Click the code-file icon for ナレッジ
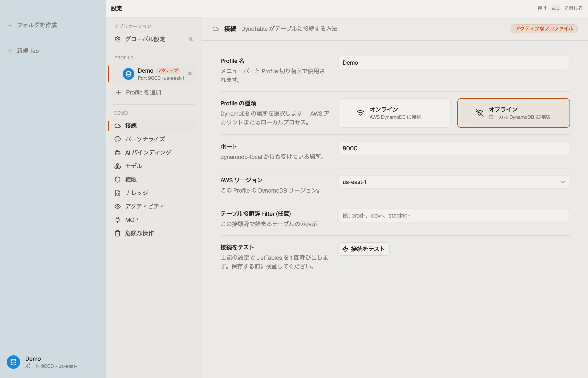 [x=118, y=193]
